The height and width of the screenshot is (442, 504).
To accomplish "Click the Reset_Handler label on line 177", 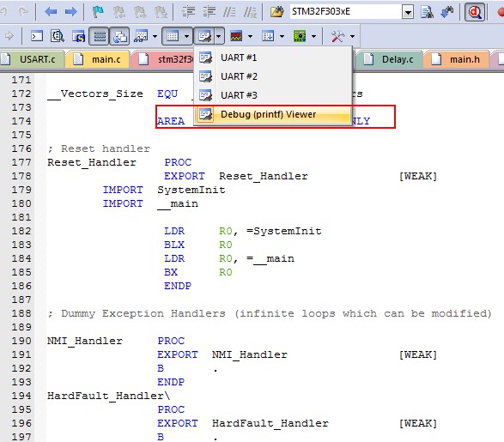I will click(92, 162).
